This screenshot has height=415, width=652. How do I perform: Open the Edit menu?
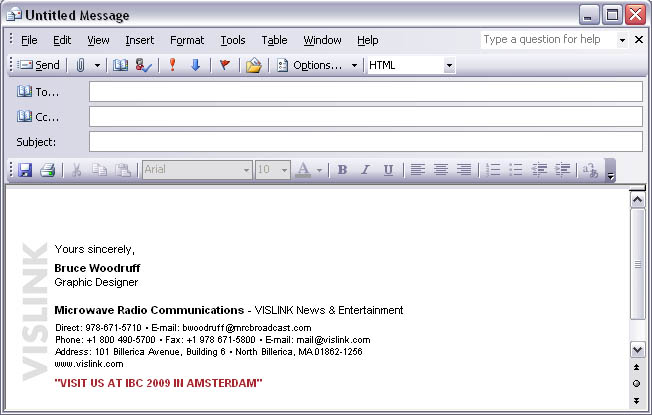click(62, 40)
